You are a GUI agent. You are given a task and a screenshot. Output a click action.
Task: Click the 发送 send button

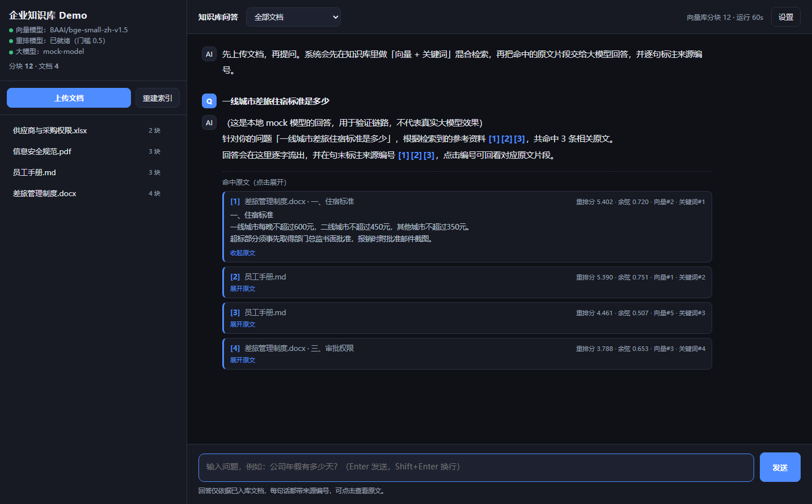780,467
